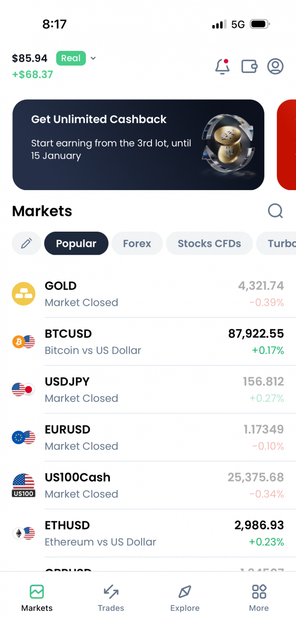Image resolution: width=296 pixels, height=644 pixels.
Task: Tap the $85.94 account balance
Action: (30, 58)
